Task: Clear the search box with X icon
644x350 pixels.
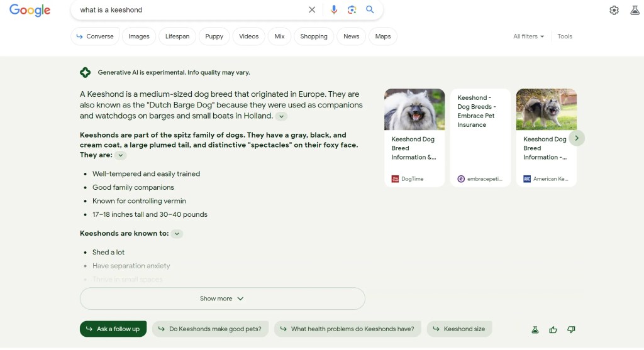Action: 312,10
